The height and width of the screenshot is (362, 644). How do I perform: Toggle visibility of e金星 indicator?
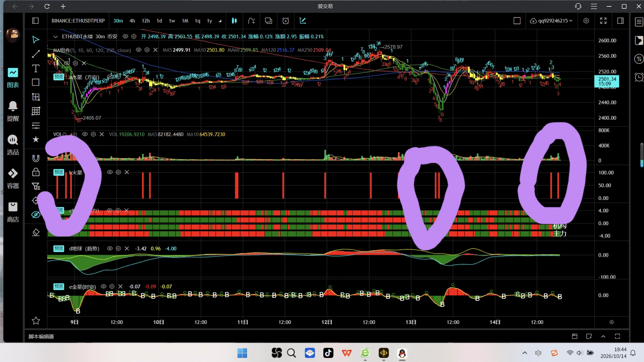[x=103, y=286]
